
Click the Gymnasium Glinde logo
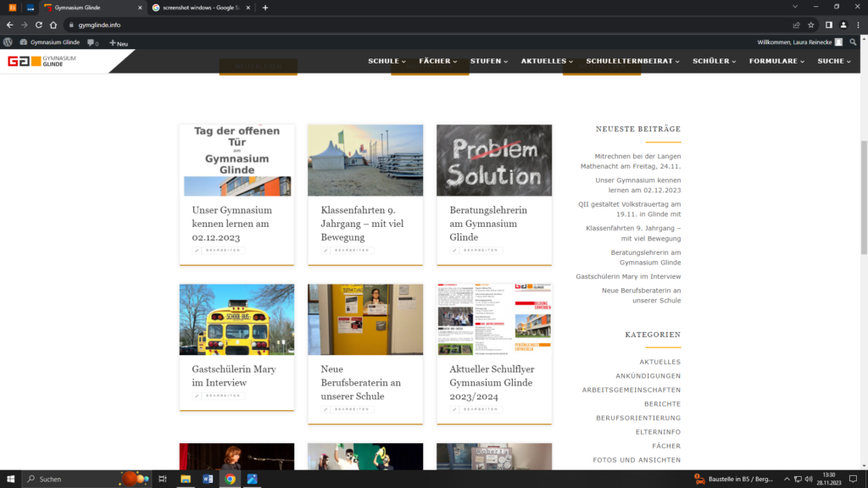pos(42,61)
